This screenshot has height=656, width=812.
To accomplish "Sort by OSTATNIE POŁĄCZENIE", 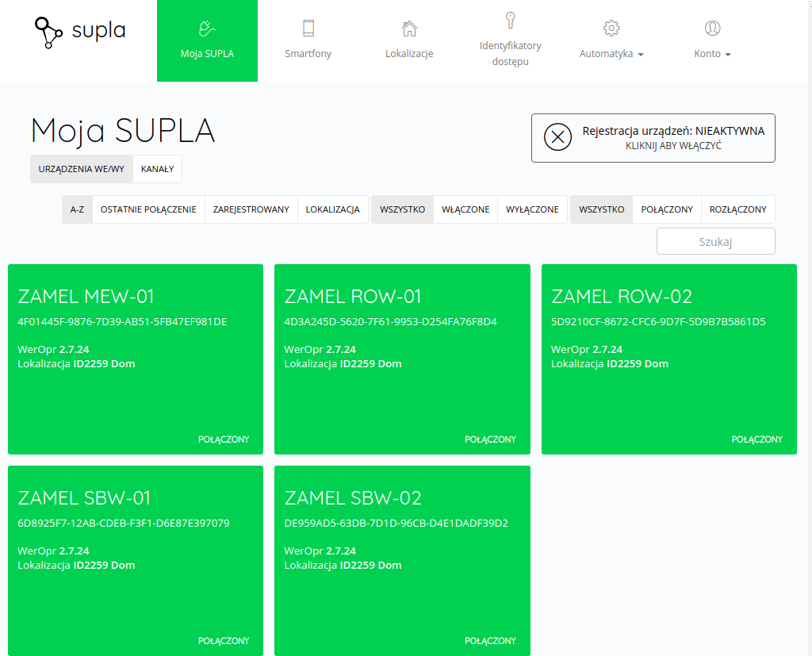I will click(x=148, y=209).
